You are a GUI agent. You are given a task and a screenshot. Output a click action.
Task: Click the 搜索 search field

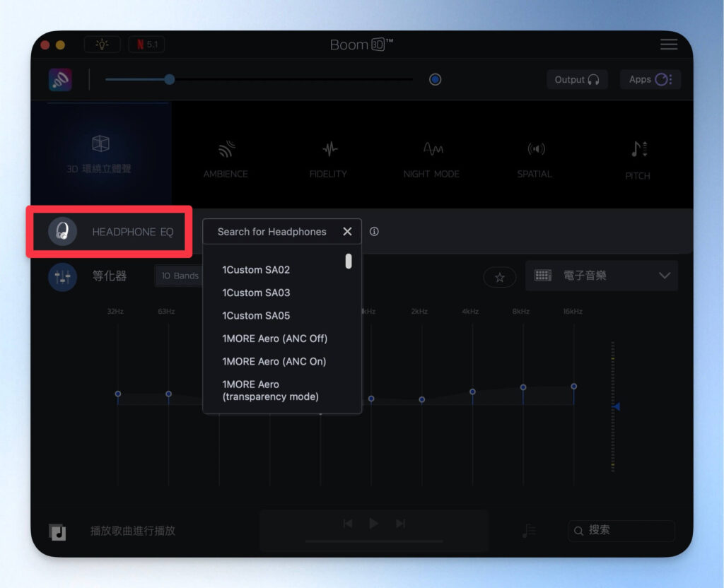(x=621, y=530)
